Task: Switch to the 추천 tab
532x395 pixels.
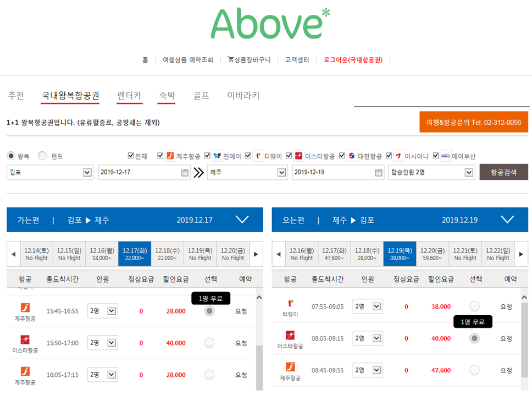Action: tap(16, 95)
